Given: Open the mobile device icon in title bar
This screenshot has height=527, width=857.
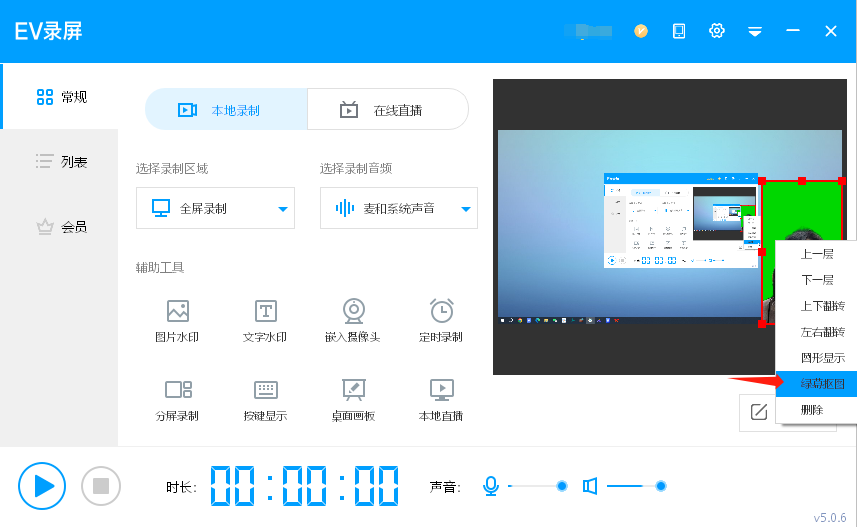Looking at the screenshot, I should (x=679, y=31).
